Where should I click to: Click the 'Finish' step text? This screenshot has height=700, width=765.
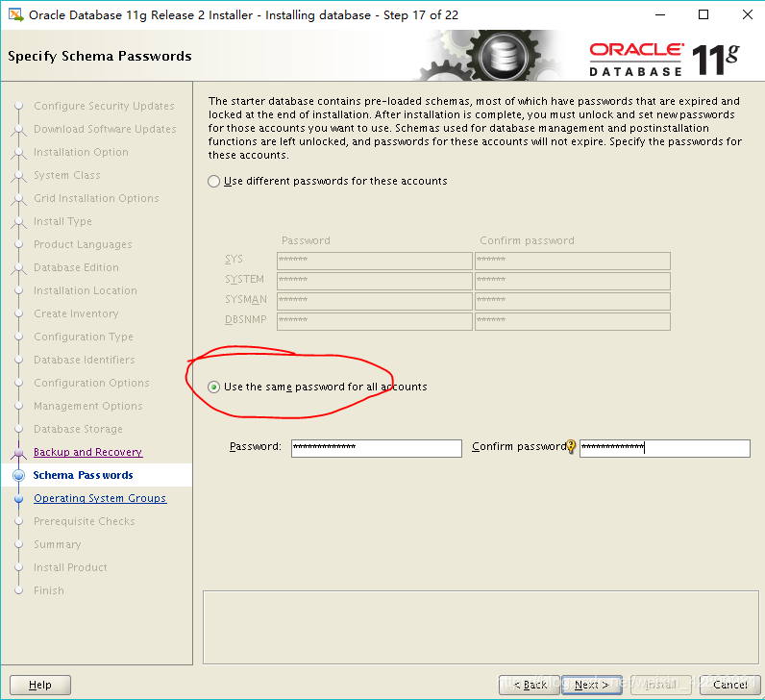click(49, 590)
